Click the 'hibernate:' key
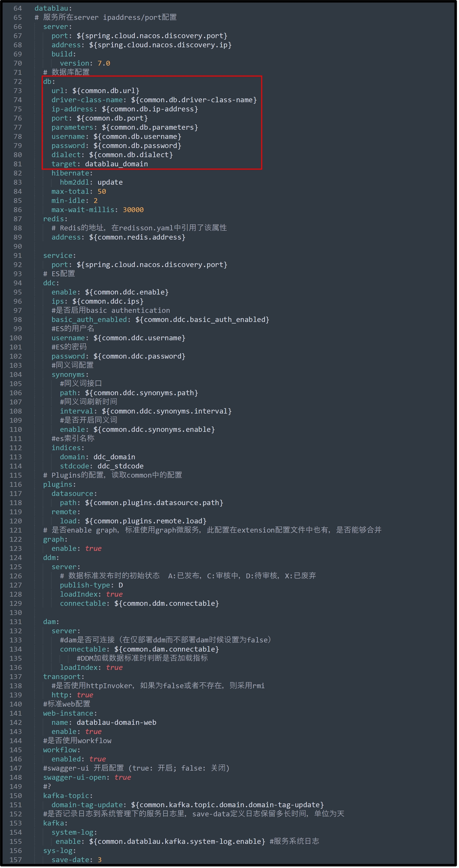Screen dimensions: 459x868 click(x=72, y=173)
